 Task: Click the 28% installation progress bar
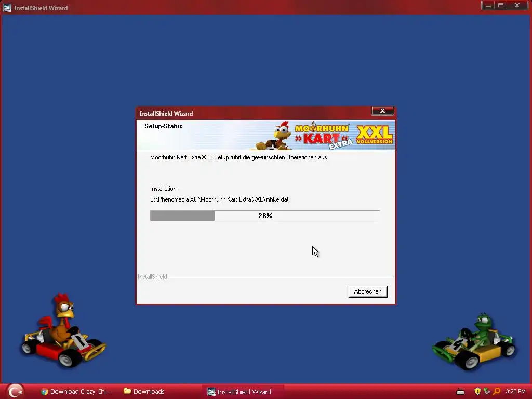point(264,216)
